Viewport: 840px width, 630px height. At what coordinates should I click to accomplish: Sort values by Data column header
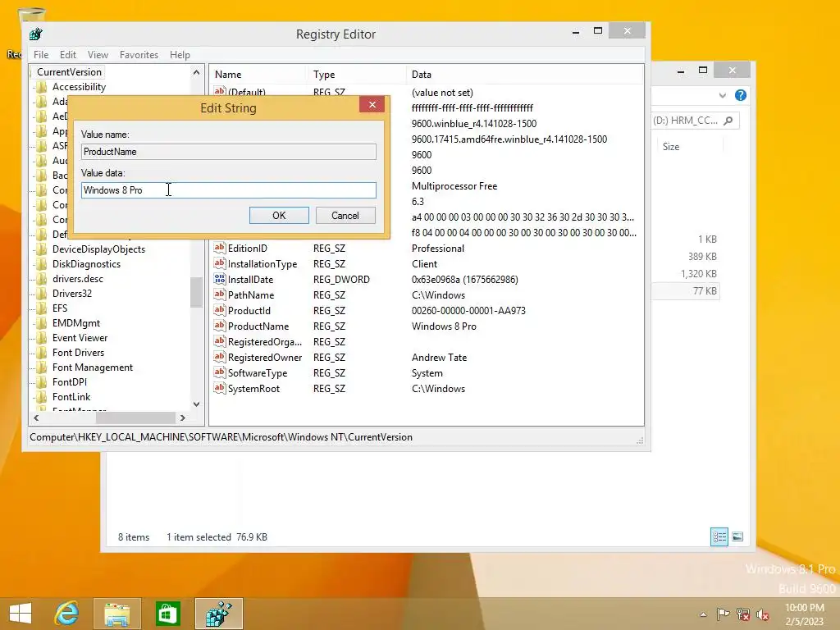pyautogui.click(x=524, y=75)
